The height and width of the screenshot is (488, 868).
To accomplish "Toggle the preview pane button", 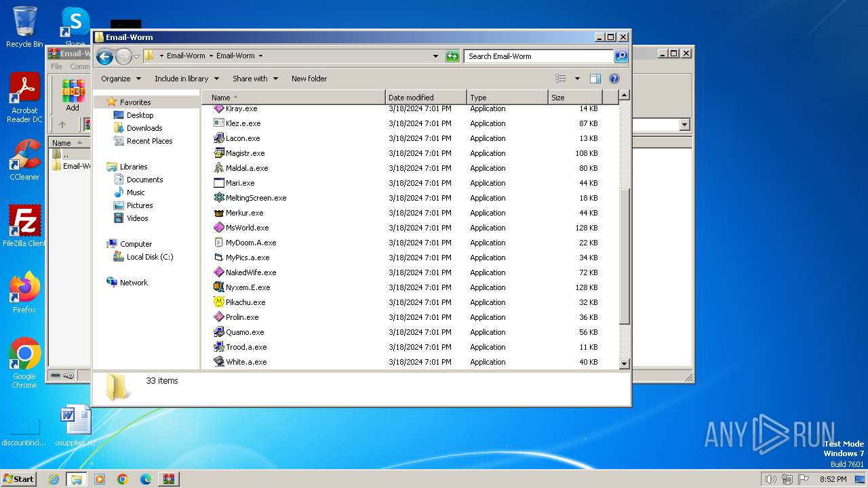I will 595,79.
